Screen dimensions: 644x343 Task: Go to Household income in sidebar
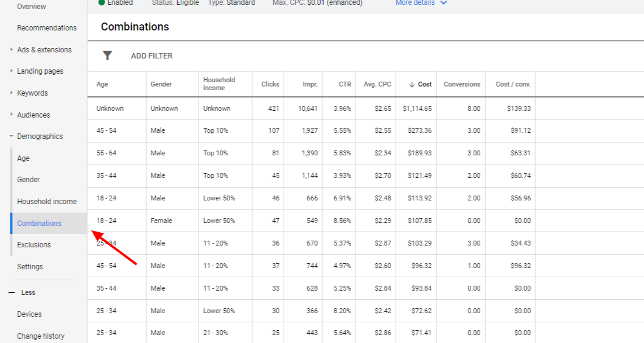(x=47, y=202)
